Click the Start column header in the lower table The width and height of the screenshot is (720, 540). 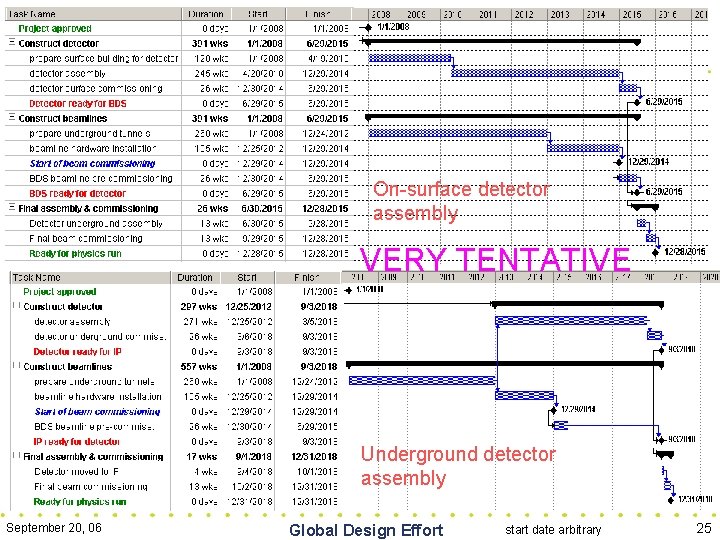(x=247, y=277)
